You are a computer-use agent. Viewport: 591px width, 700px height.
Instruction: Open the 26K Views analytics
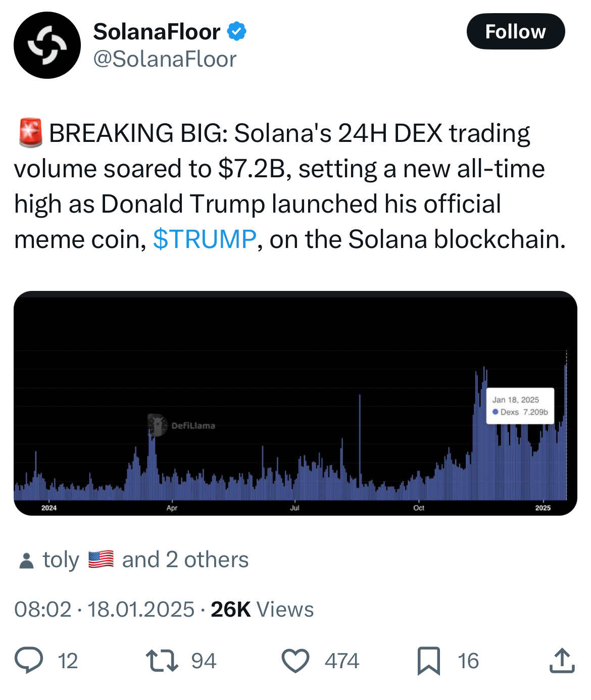[x=262, y=609]
